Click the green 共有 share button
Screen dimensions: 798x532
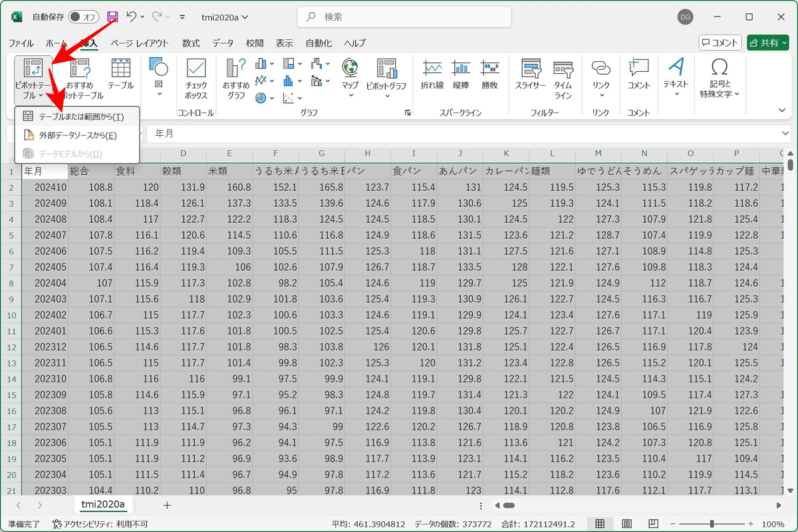click(768, 43)
